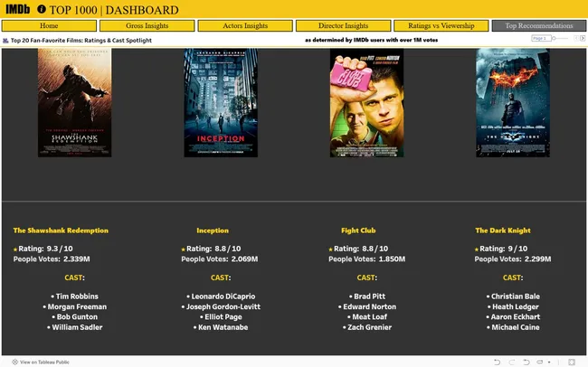Click 'View on Tableau Public' link
588x367 pixels.
[44, 362]
